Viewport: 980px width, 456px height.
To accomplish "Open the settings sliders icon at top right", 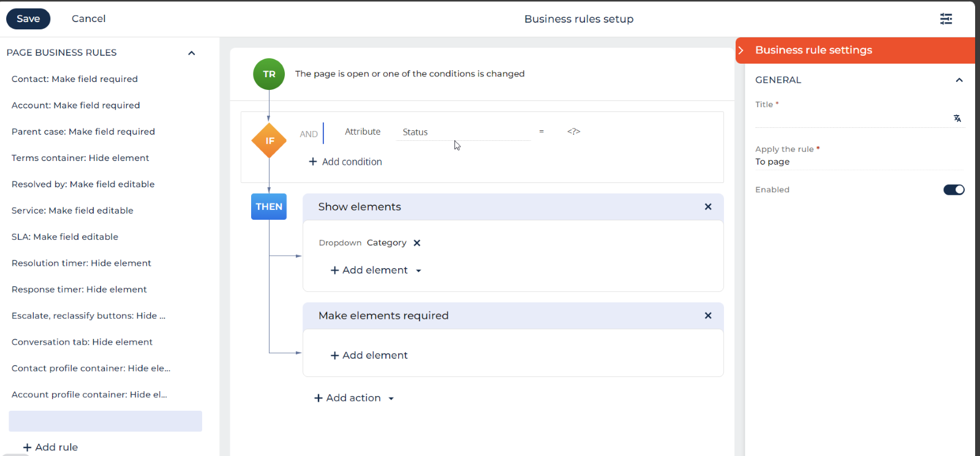I will coord(946,19).
